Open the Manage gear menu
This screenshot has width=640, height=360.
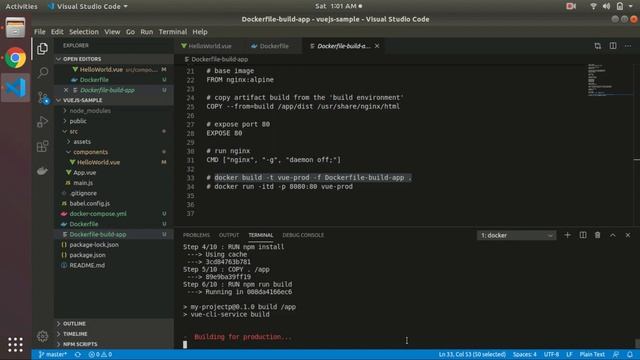[42, 336]
